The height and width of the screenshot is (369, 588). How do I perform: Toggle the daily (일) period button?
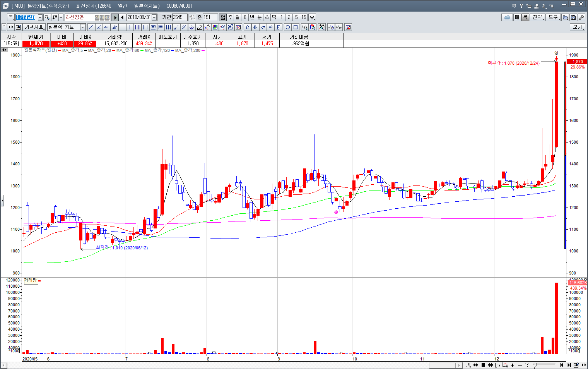click(x=222, y=17)
